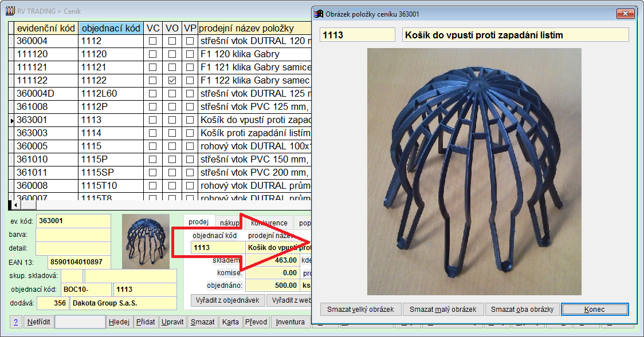Enable VP checkbox for row 363003

tap(190, 133)
